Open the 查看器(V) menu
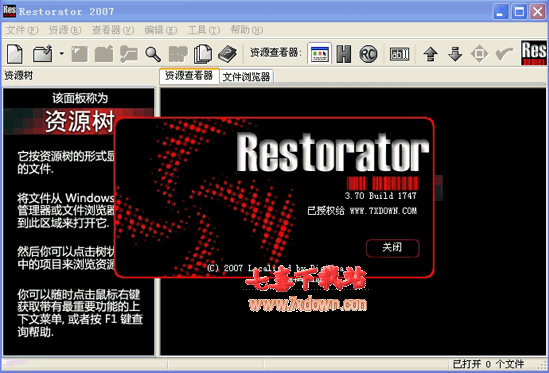 pos(113,30)
